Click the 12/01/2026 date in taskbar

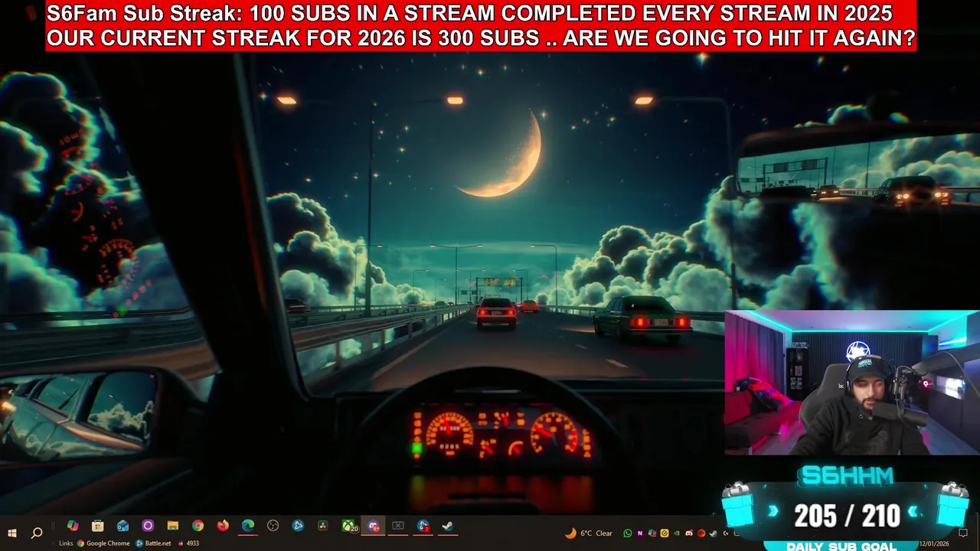[x=936, y=543]
